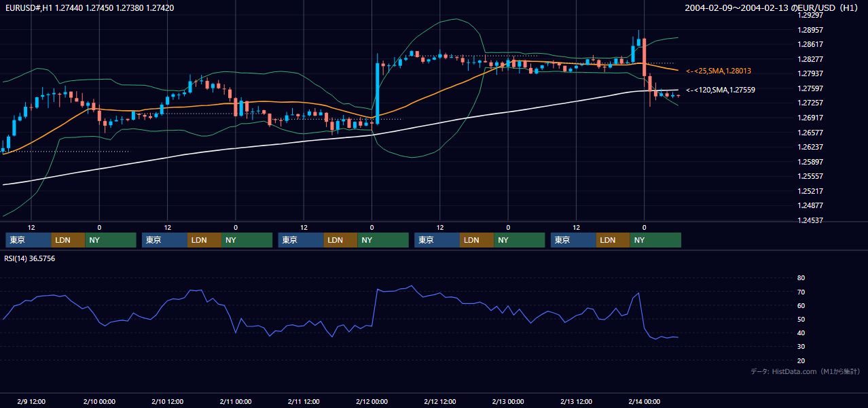The height and width of the screenshot is (408, 868).
Task: Click the RSI 30 level label
Action: [x=801, y=347]
